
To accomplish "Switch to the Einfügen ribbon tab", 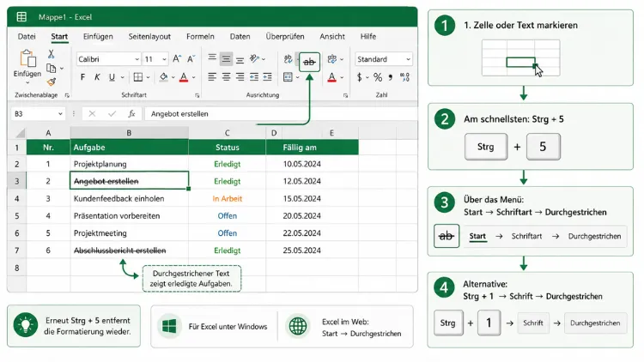I will [x=98, y=37].
